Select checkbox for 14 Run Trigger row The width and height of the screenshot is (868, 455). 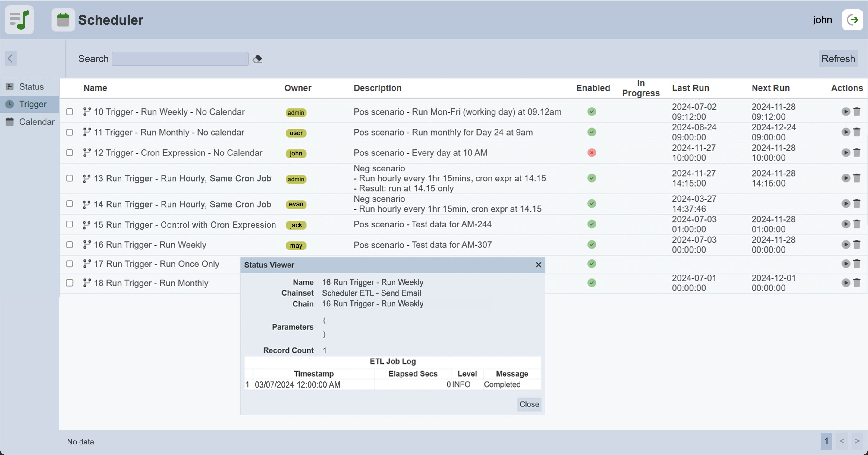[x=69, y=204]
